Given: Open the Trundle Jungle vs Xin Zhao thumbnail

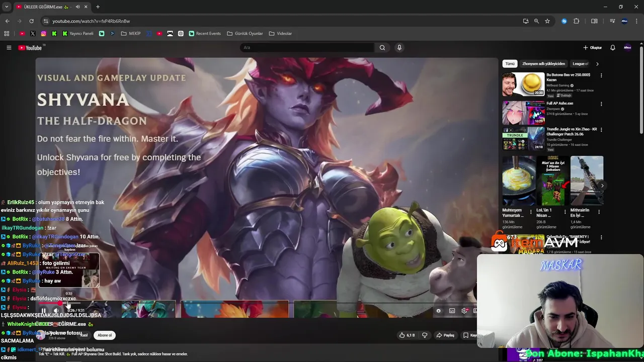Looking at the screenshot, I should (523, 139).
